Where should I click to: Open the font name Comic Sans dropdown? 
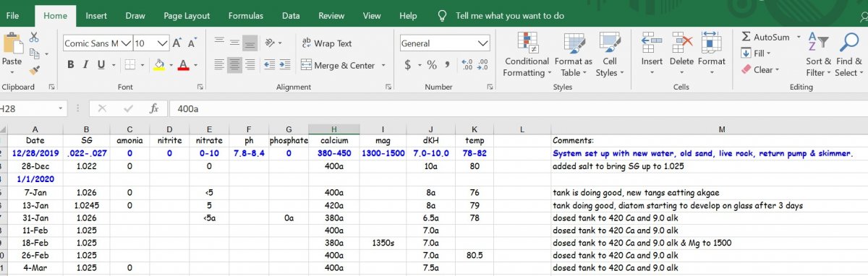coord(126,43)
